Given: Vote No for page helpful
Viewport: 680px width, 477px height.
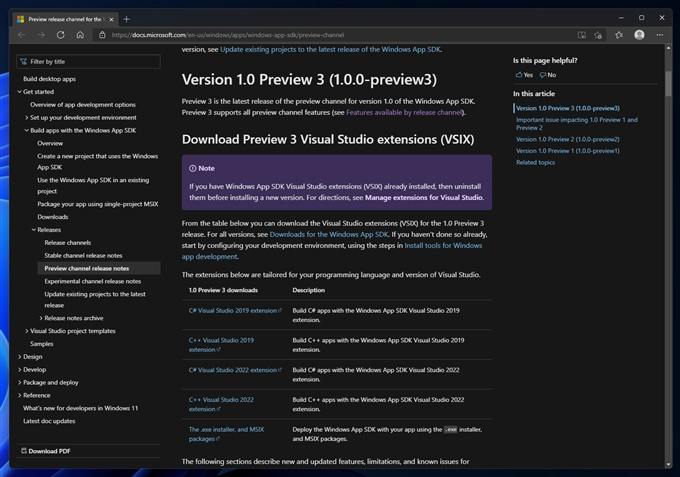Looking at the screenshot, I should click(548, 75).
